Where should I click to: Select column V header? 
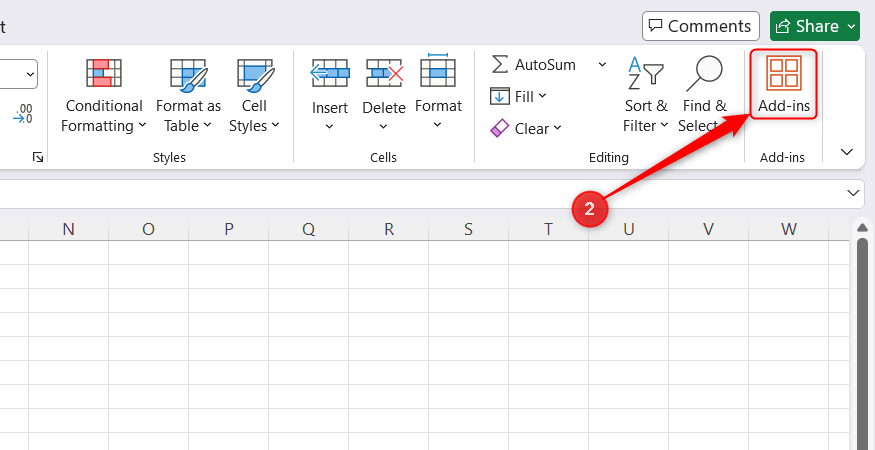point(709,229)
